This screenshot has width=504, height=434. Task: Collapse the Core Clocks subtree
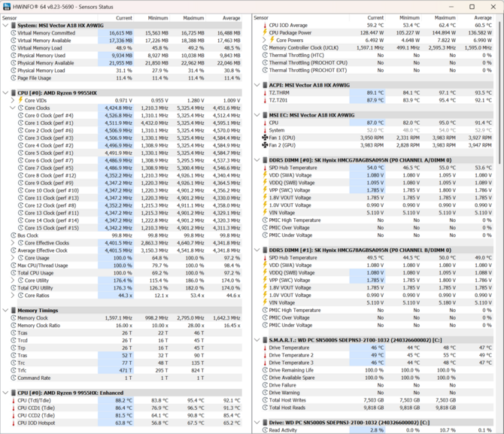click(x=13, y=108)
